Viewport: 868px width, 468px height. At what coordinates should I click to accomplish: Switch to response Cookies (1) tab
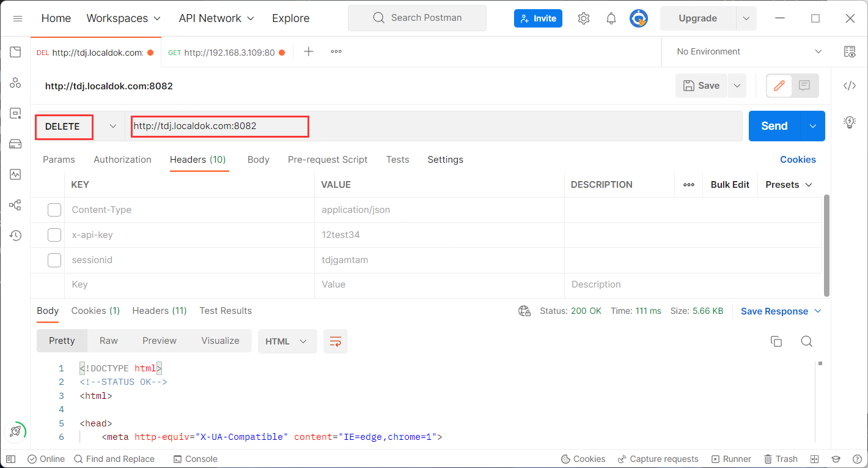point(95,311)
